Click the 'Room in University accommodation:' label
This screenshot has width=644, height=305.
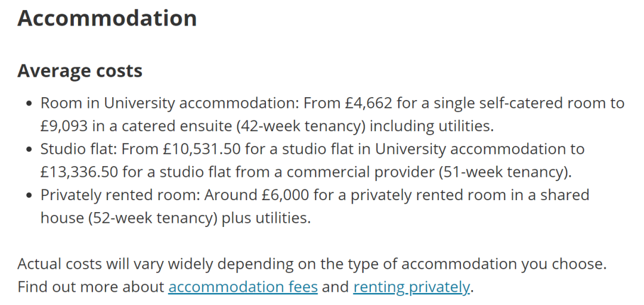click(x=170, y=104)
